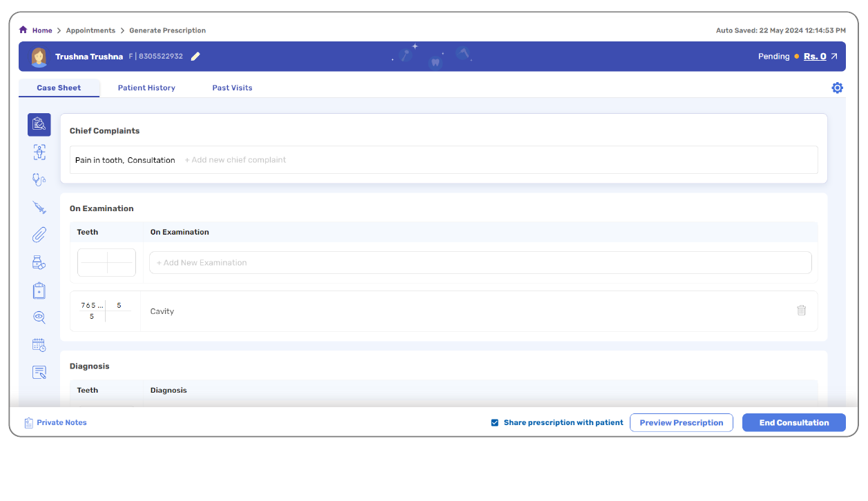Click Preview Prescription button
Screen dimensions: 868x501
click(681, 423)
